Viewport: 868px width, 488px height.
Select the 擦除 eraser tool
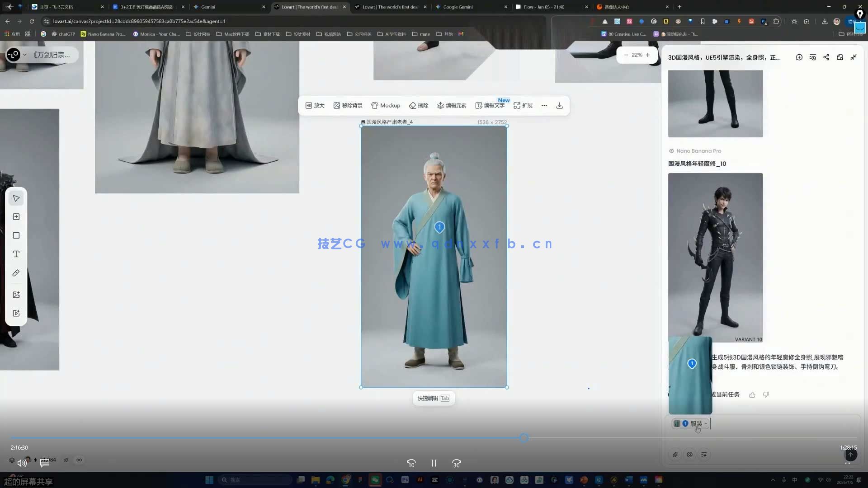(x=418, y=105)
